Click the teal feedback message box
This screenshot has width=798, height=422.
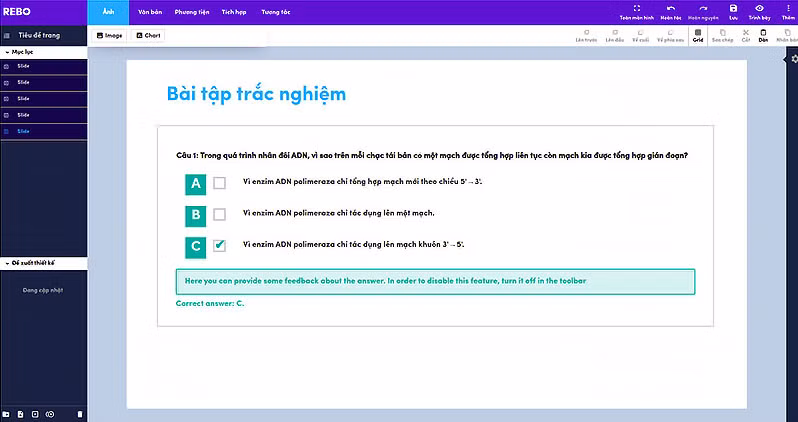tap(435, 282)
